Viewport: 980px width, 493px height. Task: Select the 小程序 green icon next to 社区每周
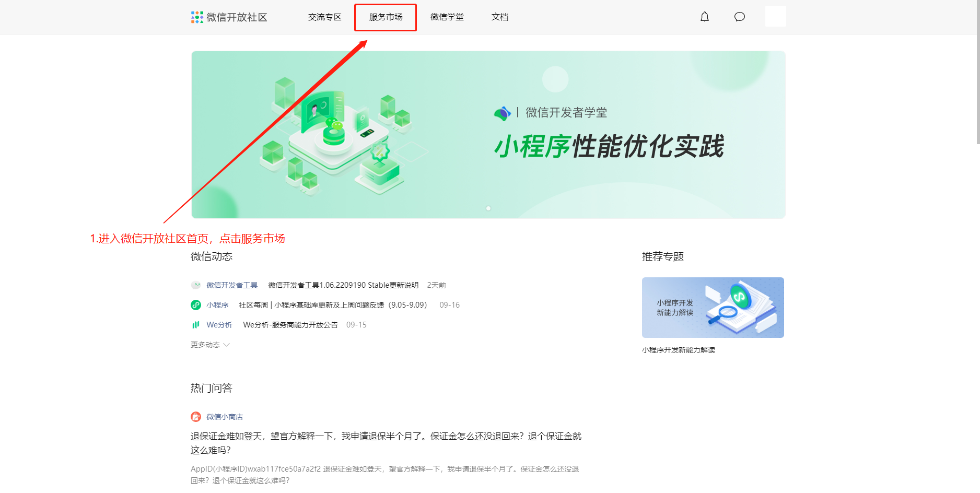tap(195, 304)
